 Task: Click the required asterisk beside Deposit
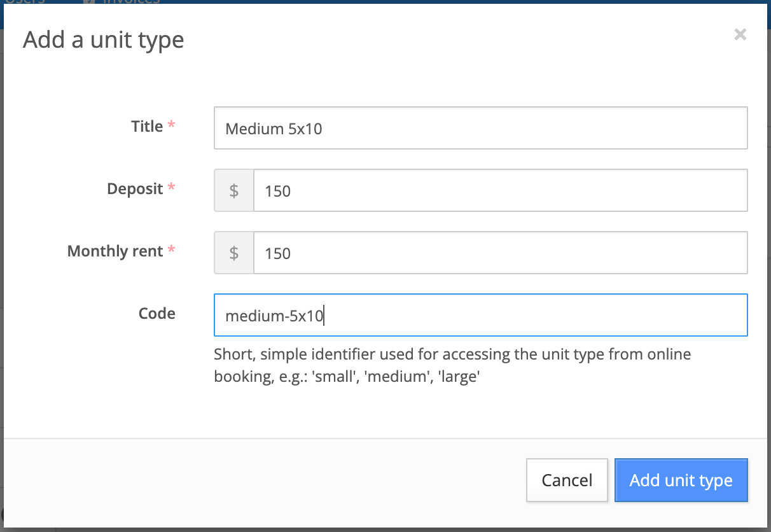tap(171, 188)
